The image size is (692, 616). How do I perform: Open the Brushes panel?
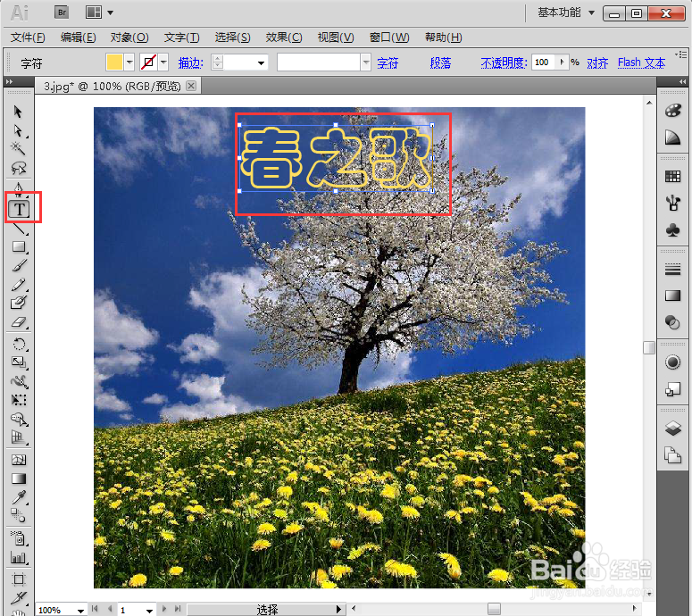pyautogui.click(x=672, y=203)
